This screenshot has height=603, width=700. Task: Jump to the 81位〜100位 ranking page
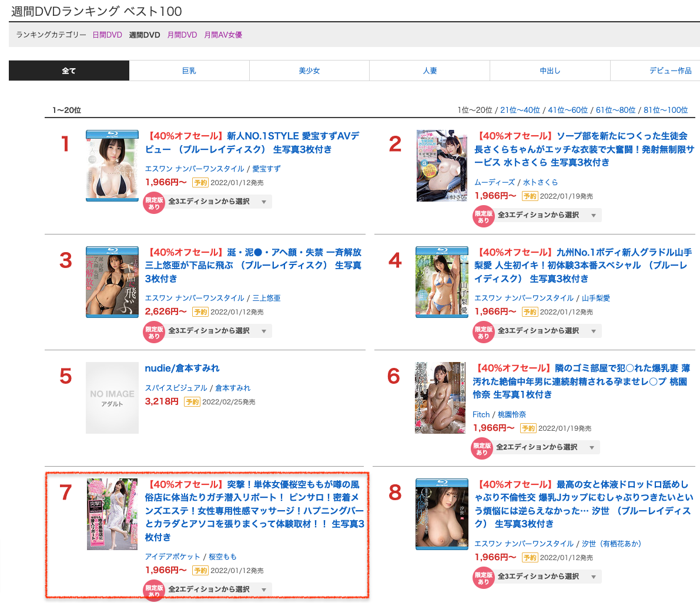tap(665, 110)
